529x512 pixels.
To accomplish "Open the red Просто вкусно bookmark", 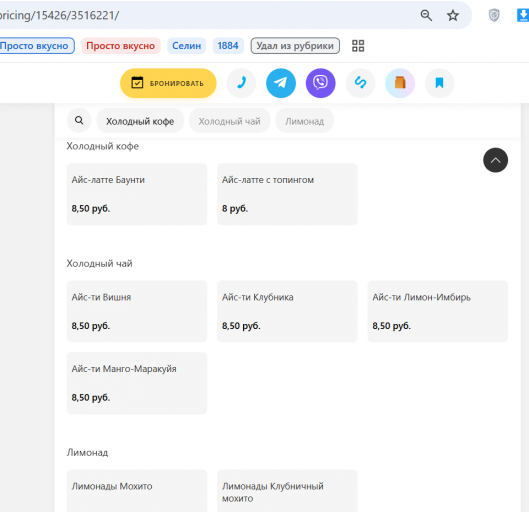I will [x=121, y=46].
